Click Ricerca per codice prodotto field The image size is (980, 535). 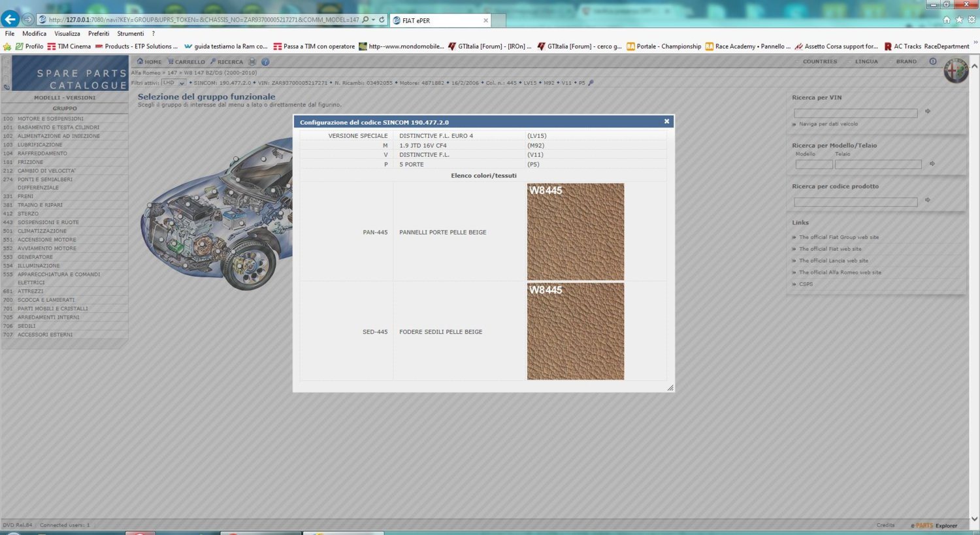tap(855, 202)
